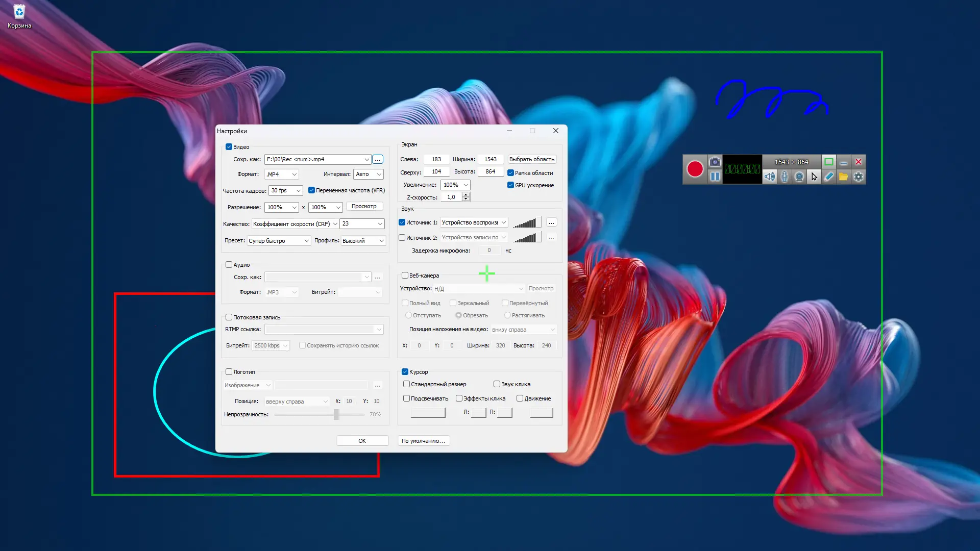
Task: Enable the Веб-камера checkbox
Action: point(405,275)
